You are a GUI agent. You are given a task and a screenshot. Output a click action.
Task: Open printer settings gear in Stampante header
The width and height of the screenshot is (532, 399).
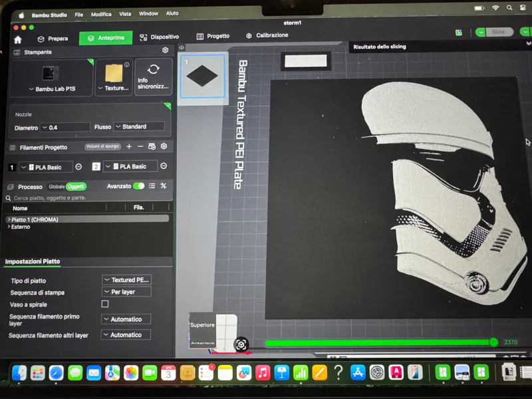(x=165, y=51)
